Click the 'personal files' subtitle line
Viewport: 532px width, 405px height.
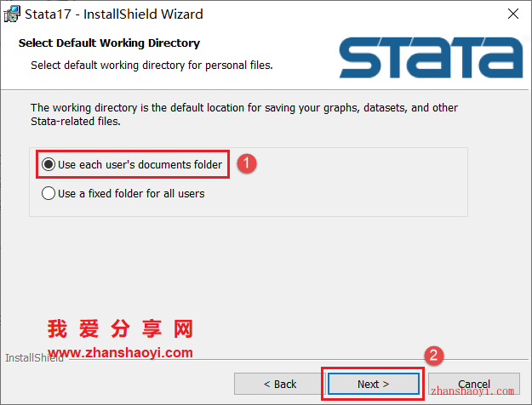[x=152, y=66]
